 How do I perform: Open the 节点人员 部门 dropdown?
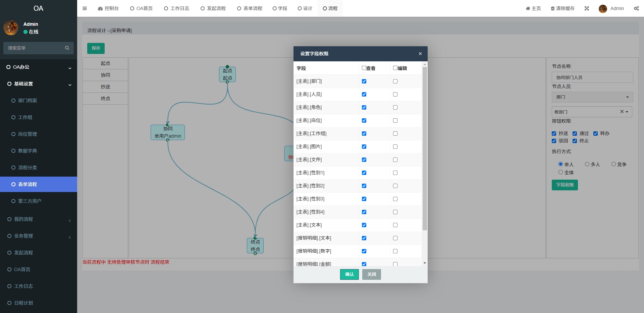coord(592,97)
